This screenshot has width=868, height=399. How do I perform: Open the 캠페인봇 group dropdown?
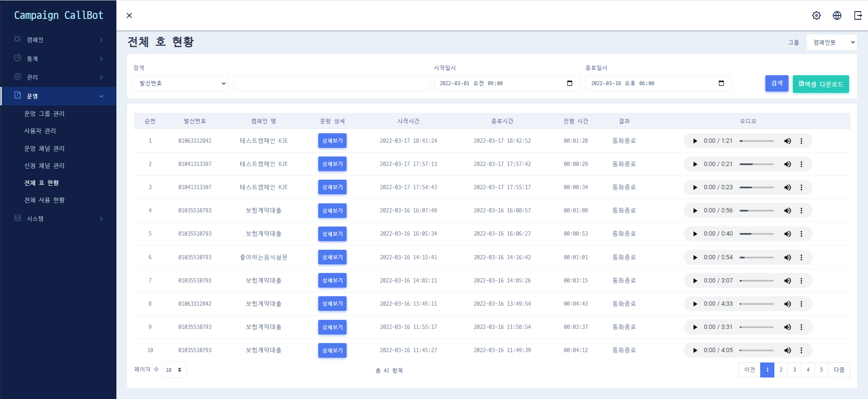(x=831, y=43)
